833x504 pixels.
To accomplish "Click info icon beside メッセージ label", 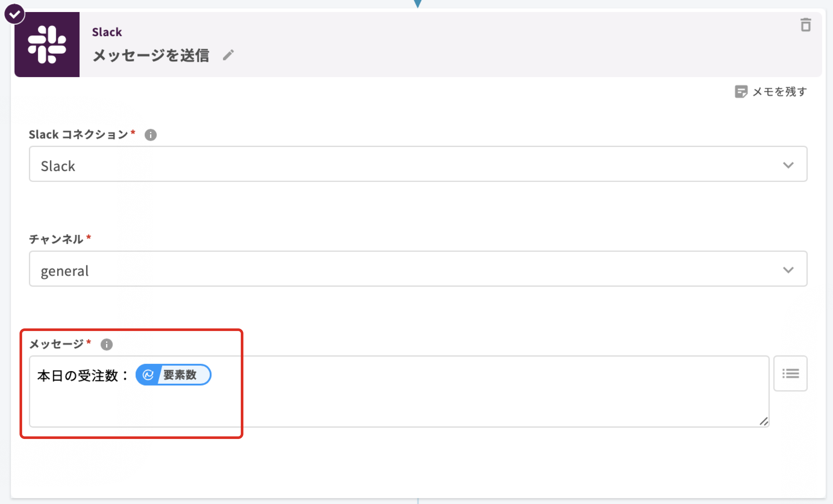I will pos(106,345).
